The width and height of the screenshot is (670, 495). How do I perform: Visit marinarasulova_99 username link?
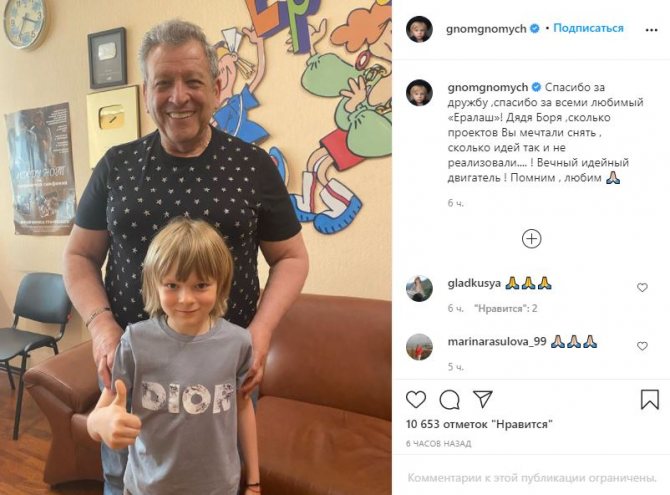click(x=497, y=342)
